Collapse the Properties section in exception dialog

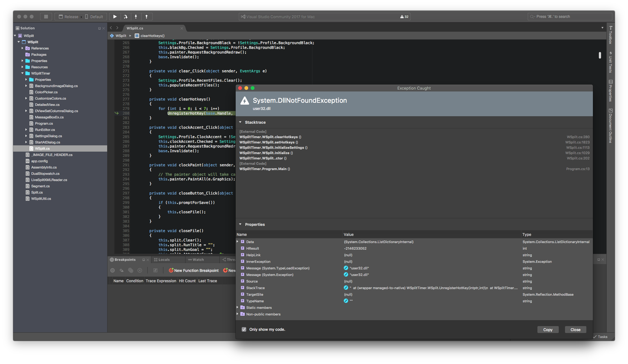coord(240,224)
